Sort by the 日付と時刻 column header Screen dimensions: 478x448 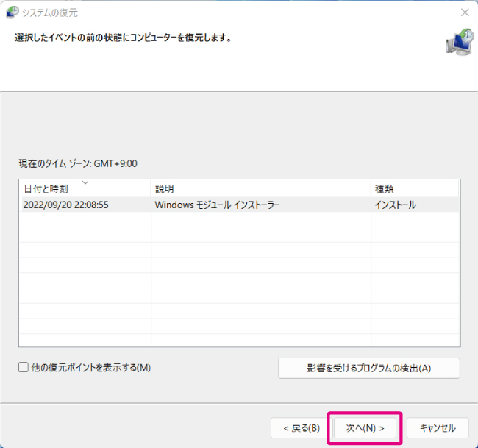(85, 188)
